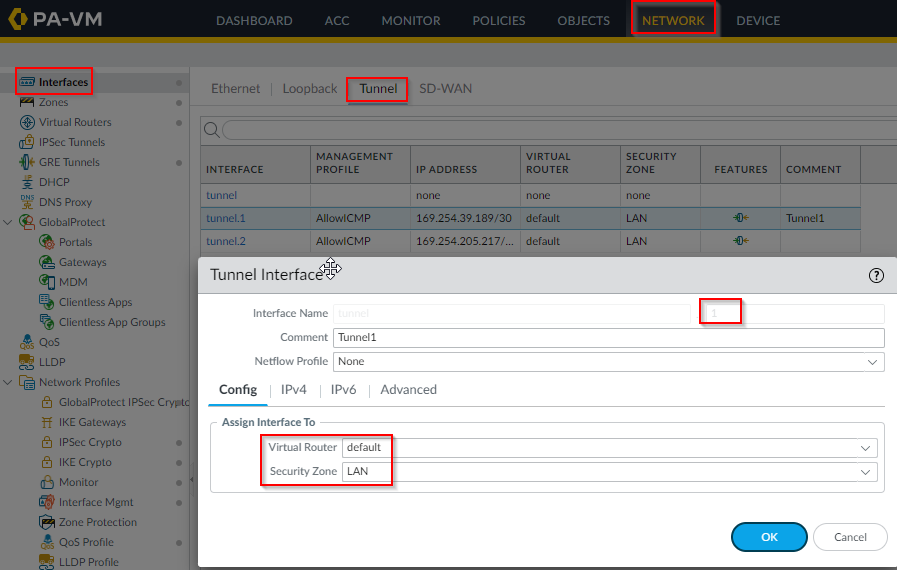The image size is (897, 570).
Task: Click the sidebar collapse handle arrow
Action: 192,480
